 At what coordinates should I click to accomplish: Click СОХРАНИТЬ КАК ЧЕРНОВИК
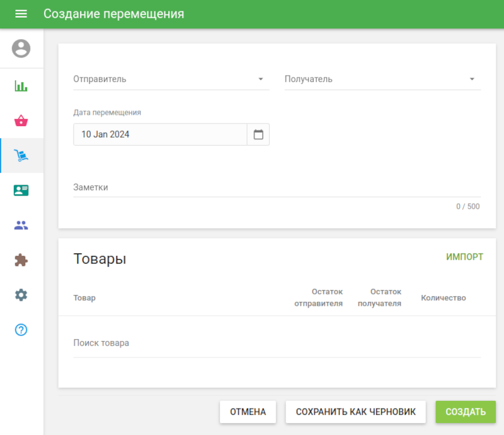click(x=355, y=412)
